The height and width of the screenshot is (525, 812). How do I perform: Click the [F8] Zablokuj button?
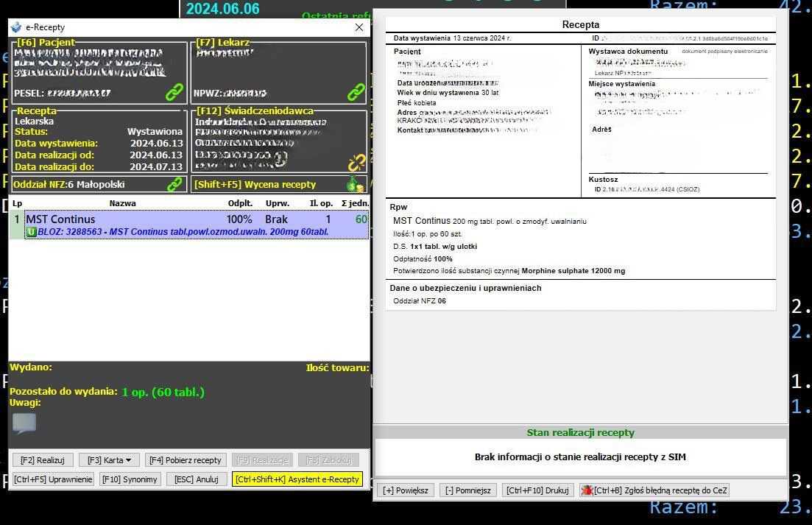[x=328, y=459]
